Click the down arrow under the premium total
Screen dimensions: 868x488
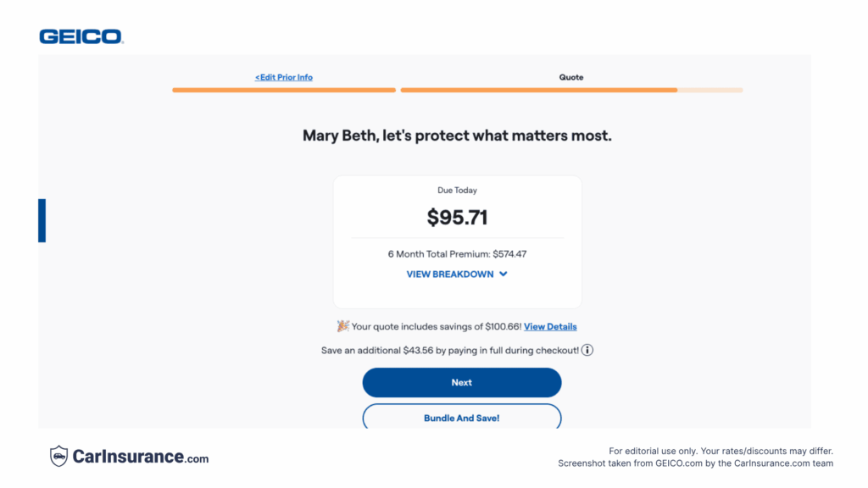pos(503,274)
